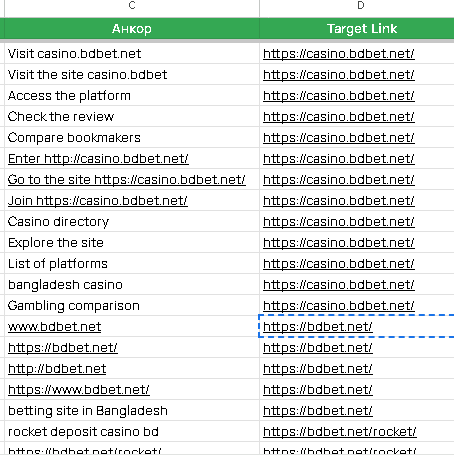Open 'Join https://casino.bdbet.net/' anchor link
The width and height of the screenshot is (454, 462).
click(98, 201)
